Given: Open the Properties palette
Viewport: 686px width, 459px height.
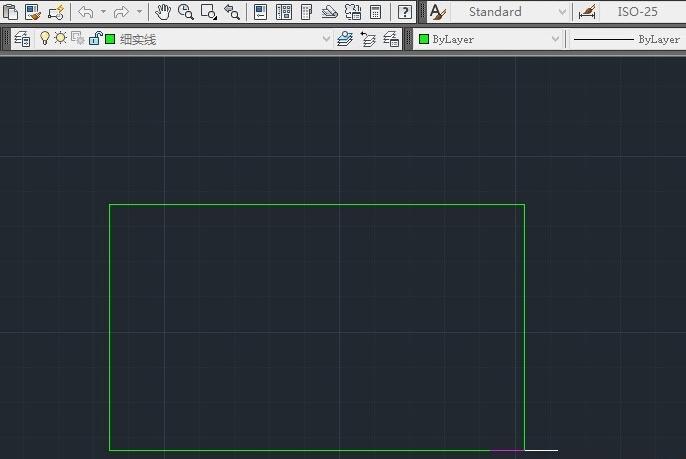Looking at the screenshot, I should (261, 12).
